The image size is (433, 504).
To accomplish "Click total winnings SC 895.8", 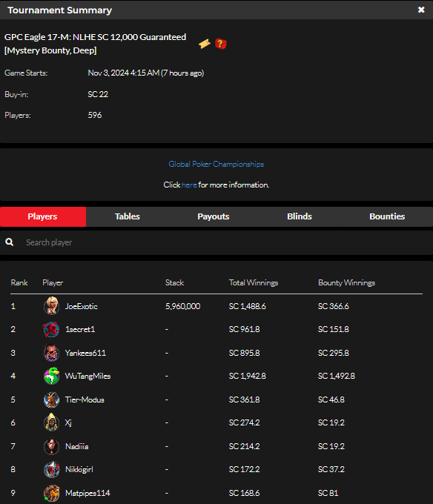I will pos(245,353).
